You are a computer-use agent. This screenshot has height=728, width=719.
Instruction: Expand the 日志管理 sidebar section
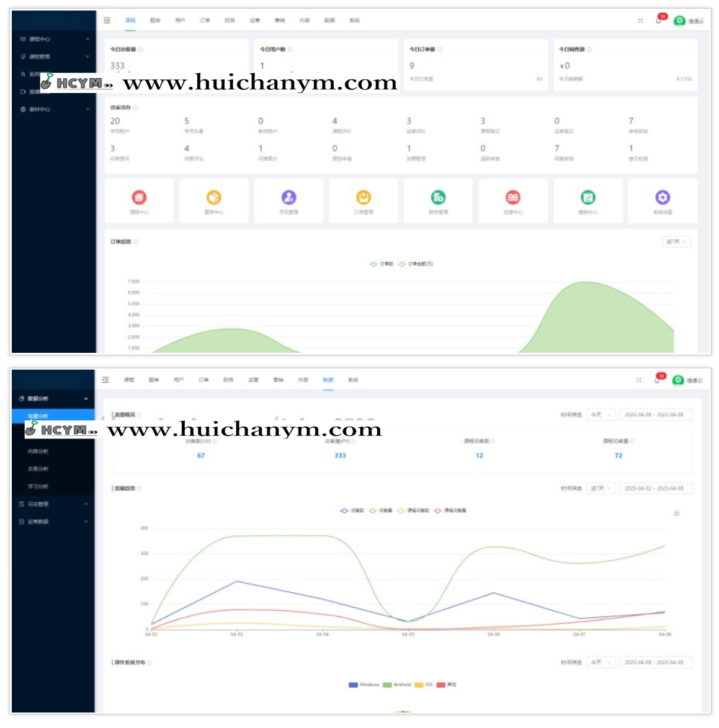53,504
